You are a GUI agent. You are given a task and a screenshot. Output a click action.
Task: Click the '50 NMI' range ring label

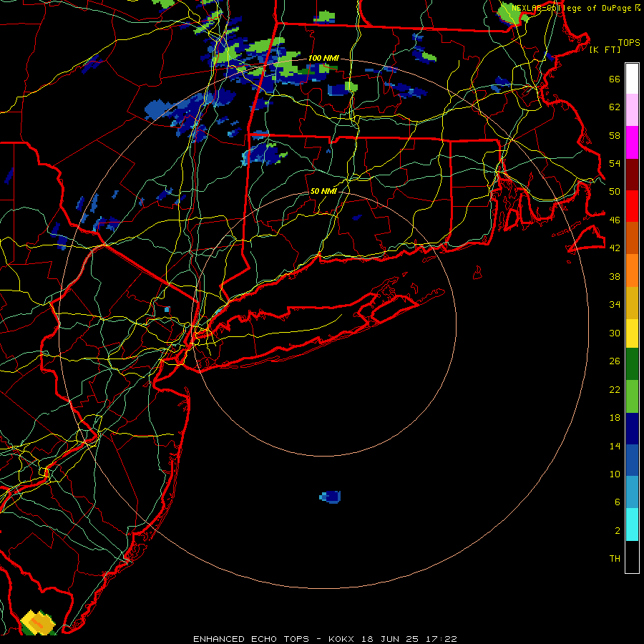(x=323, y=191)
